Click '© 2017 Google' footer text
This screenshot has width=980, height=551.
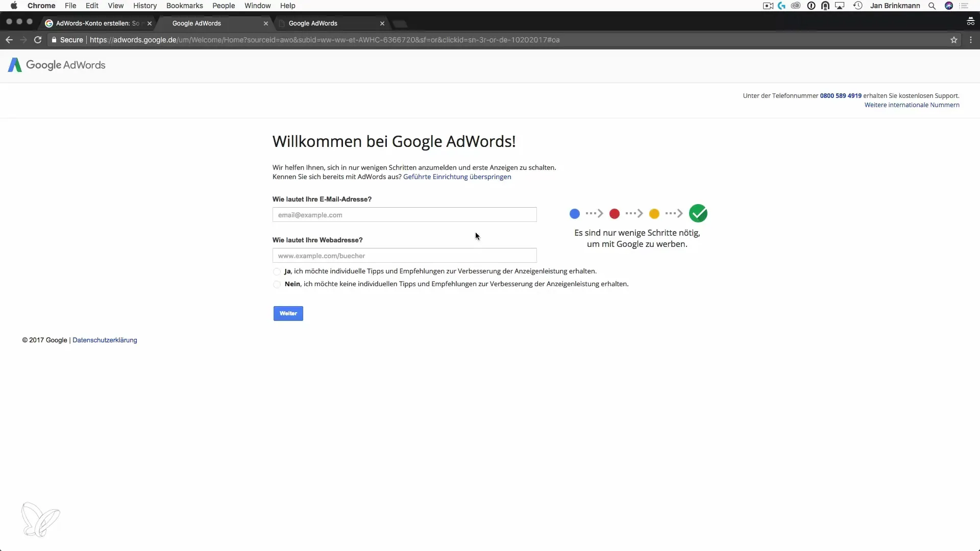pos(44,340)
